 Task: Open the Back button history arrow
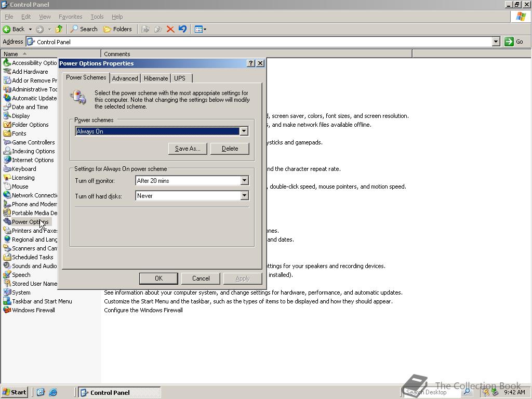30,29
